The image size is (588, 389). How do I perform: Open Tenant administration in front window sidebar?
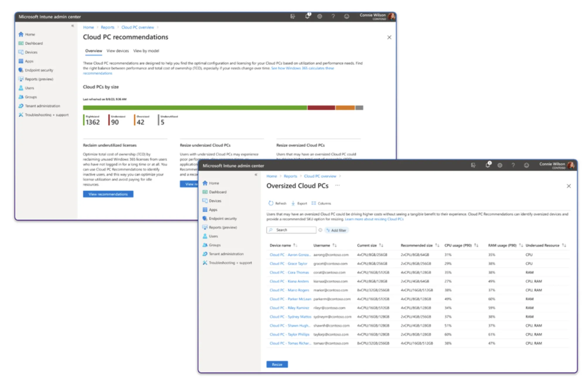point(223,254)
